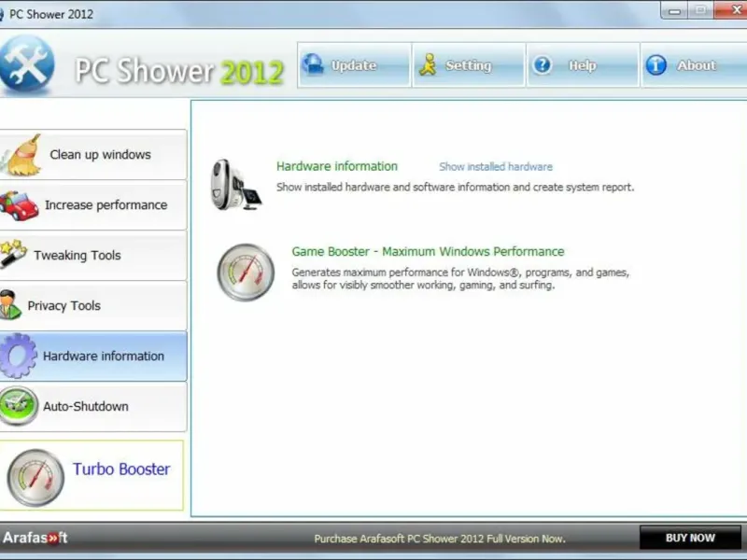Image resolution: width=747 pixels, height=560 pixels.
Task: Click the blue info About icon
Action: point(656,64)
